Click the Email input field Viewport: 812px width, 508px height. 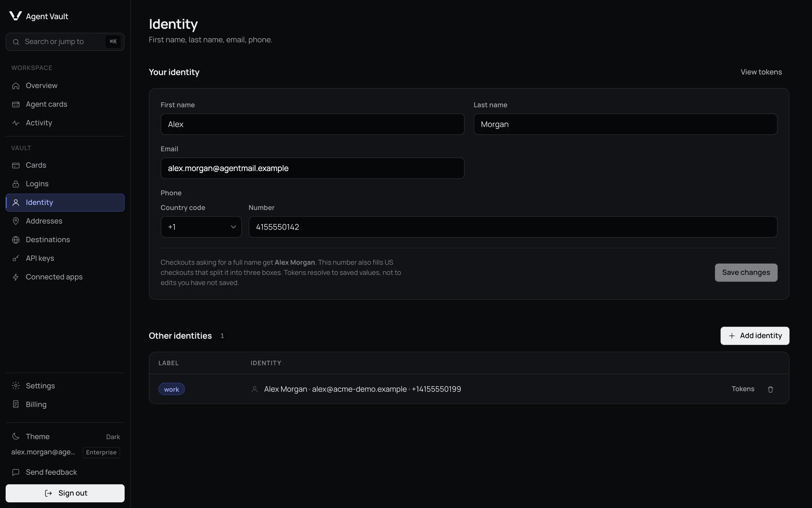pos(312,168)
